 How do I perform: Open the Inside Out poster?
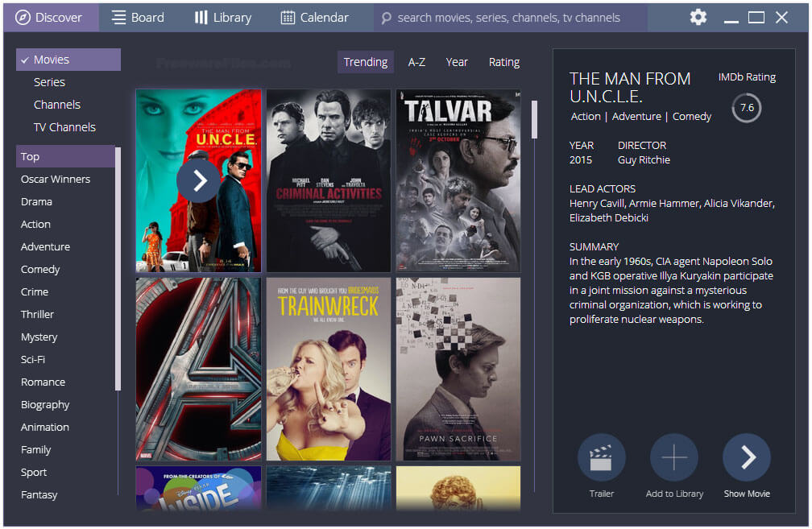pos(198,488)
